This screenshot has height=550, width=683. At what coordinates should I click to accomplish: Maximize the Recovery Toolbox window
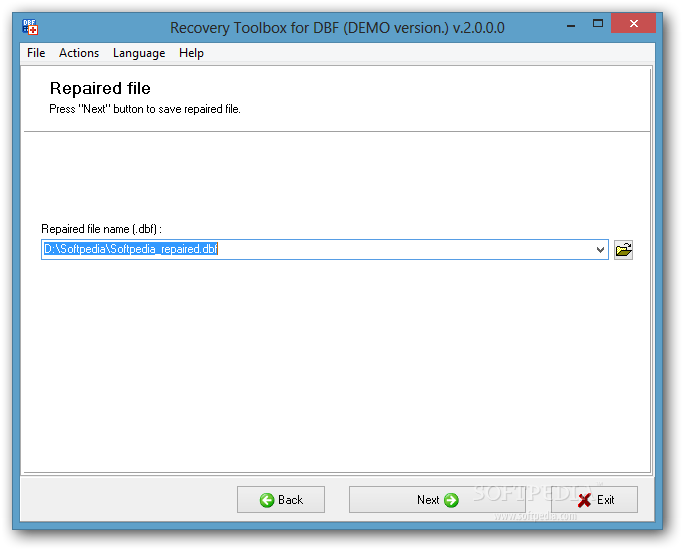[x=598, y=24]
